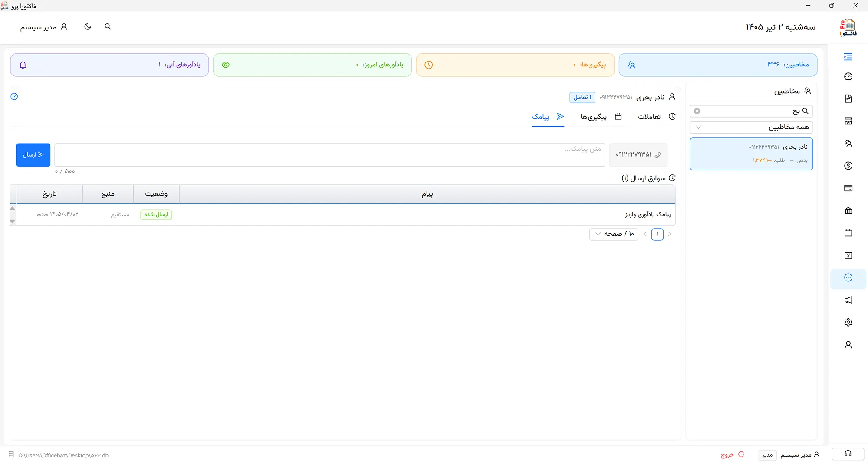Screen dimensions: 868x464
Task: Click the خروج logout link
Action: click(732, 455)
